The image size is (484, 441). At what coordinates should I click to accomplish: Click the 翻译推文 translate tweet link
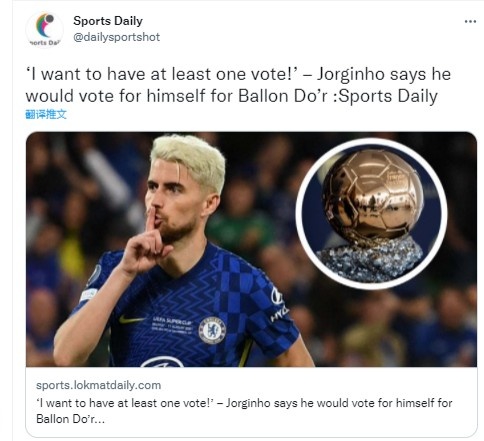(x=46, y=114)
